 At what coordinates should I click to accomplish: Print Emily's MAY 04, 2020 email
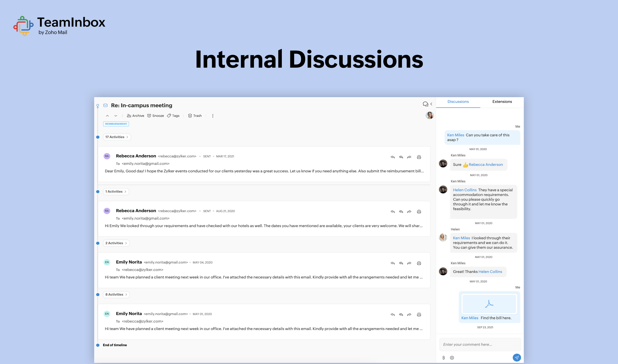click(419, 263)
